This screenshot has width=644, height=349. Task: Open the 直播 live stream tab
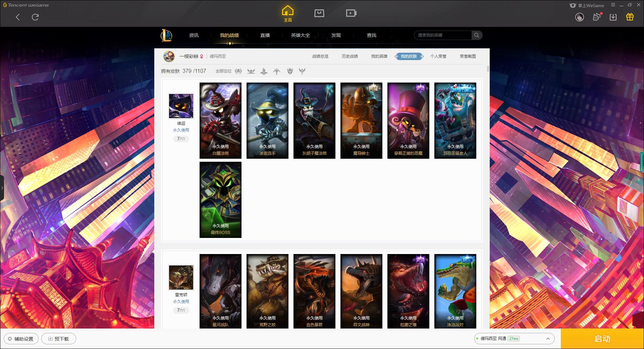265,35
